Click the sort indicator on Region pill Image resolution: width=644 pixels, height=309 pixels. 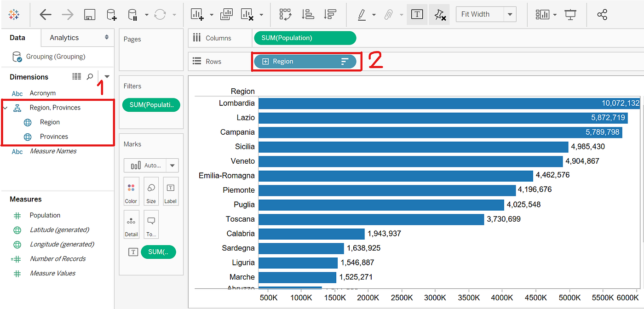pyautogui.click(x=345, y=62)
